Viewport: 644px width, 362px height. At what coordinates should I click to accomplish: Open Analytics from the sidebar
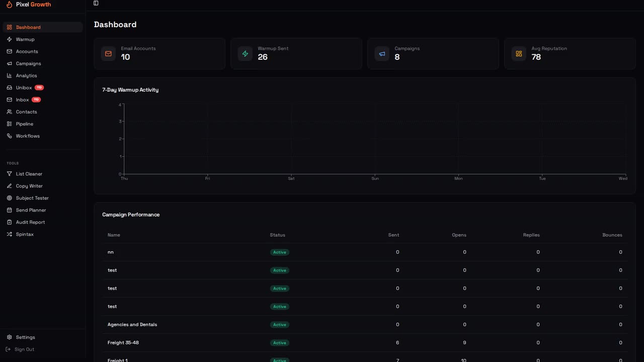click(x=43, y=75)
